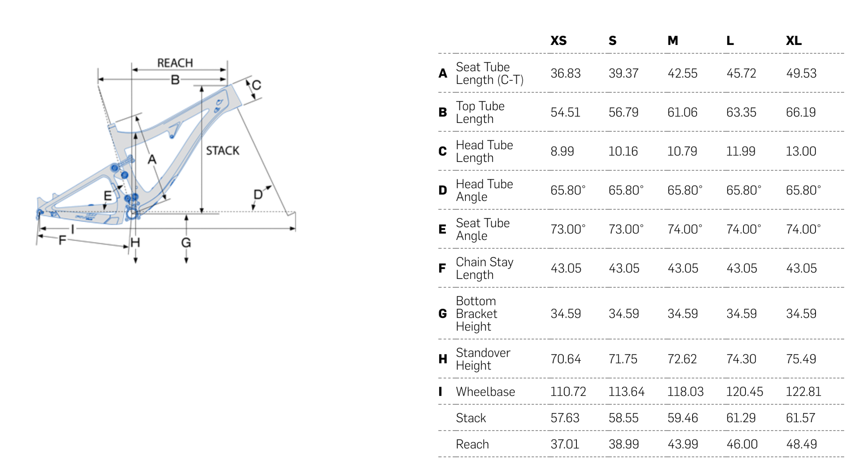
Task: Click letter D on the frame diagram
Action: click(258, 195)
